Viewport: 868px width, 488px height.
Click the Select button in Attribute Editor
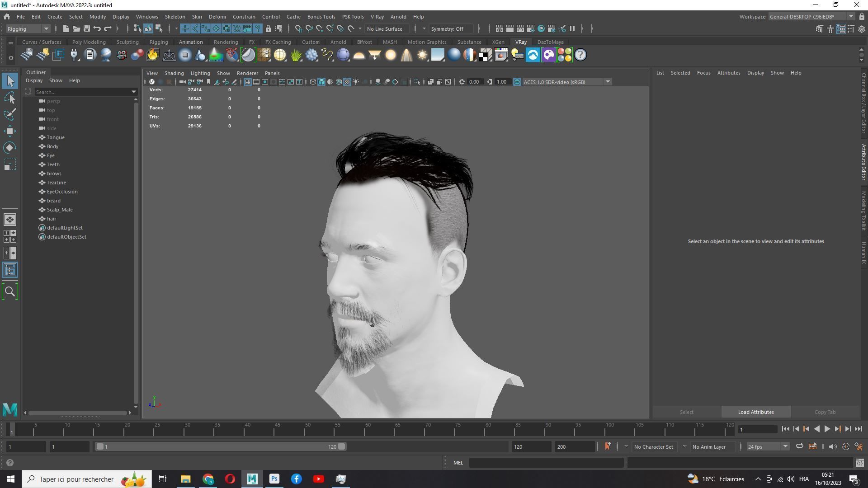tap(686, 412)
